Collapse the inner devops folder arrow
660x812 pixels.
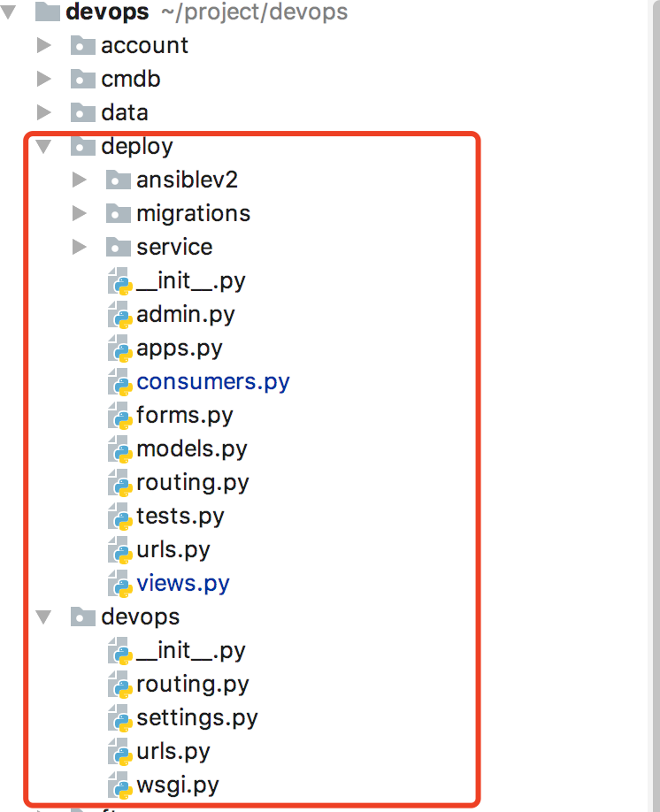click(44, 617)
